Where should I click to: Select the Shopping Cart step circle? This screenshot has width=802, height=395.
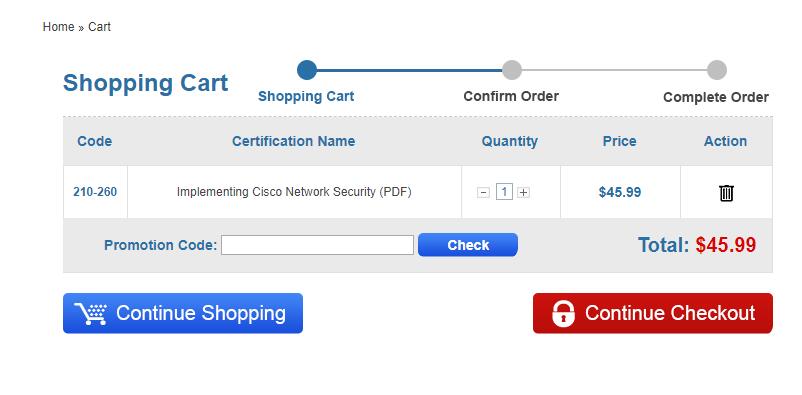pos(306,70)
